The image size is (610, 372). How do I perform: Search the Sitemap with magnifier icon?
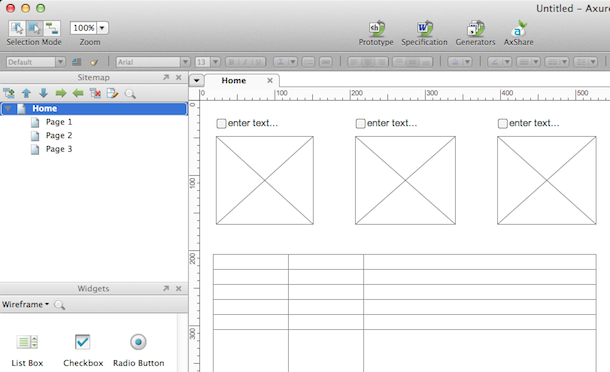tap(130, 93)
